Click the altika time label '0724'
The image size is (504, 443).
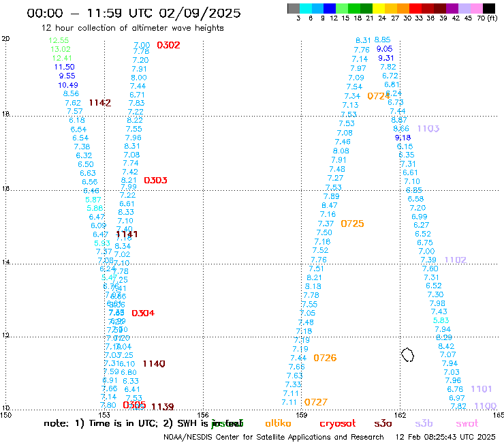[379, 96]
